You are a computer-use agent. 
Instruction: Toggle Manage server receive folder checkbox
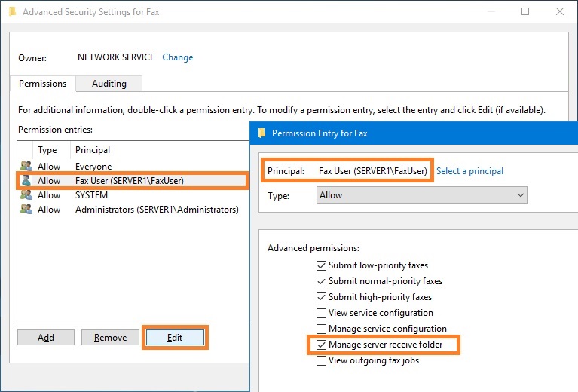click(322, 345)
